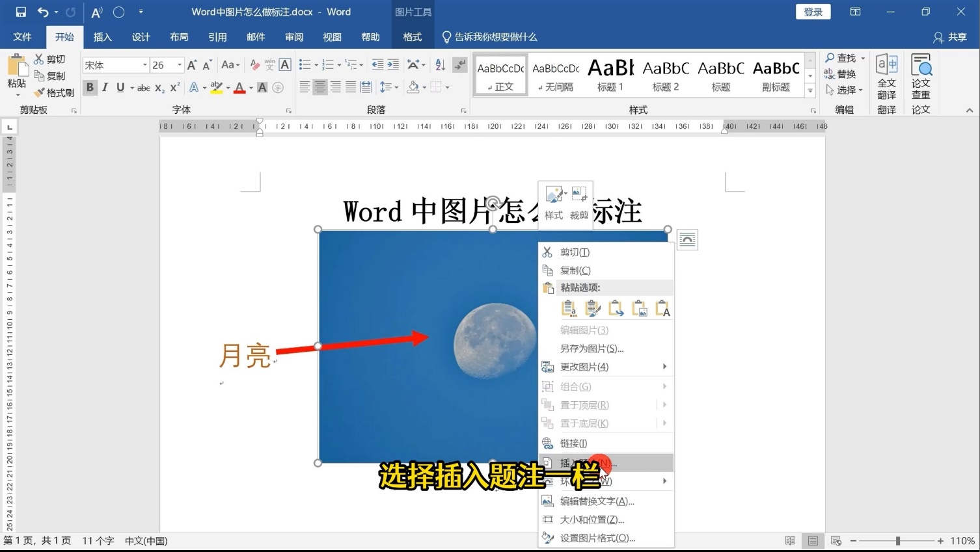Click the Cut scissors button

(49, 59)
